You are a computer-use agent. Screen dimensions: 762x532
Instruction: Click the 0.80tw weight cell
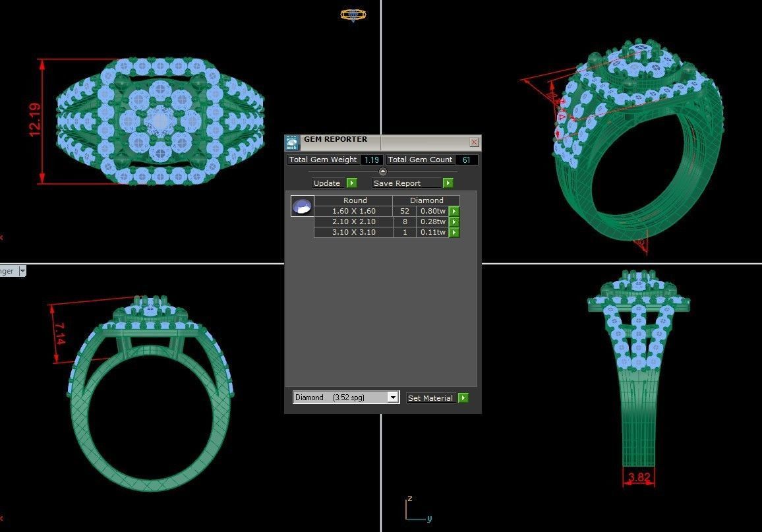[432, 212]
